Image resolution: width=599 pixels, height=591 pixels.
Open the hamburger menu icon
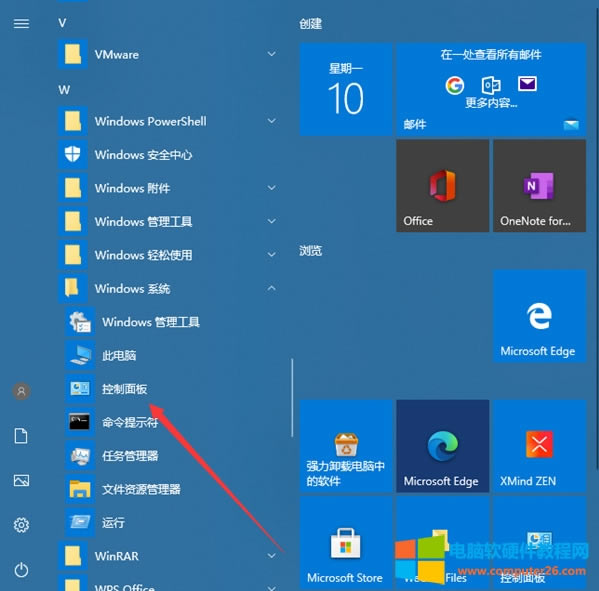click(x=21, y=24)
